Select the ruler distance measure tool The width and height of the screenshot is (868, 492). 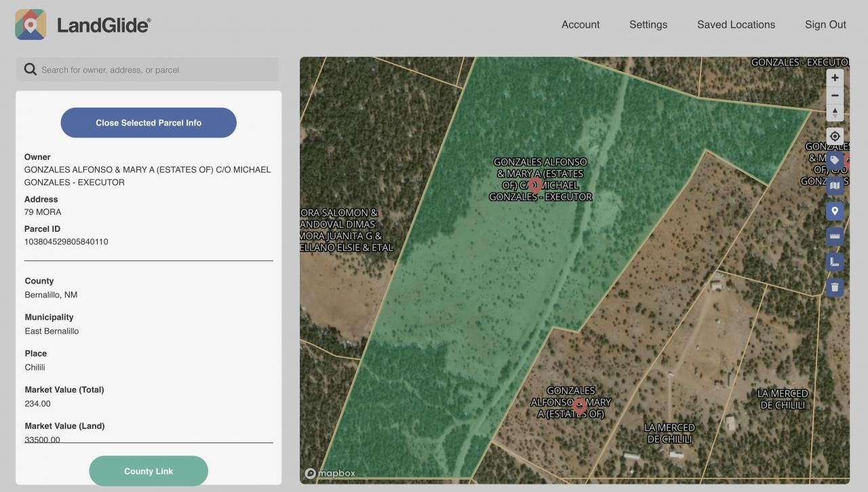(835, 237)
